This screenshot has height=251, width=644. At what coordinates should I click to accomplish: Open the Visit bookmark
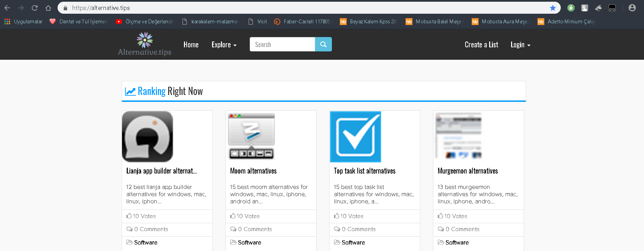tap(258, 22)
